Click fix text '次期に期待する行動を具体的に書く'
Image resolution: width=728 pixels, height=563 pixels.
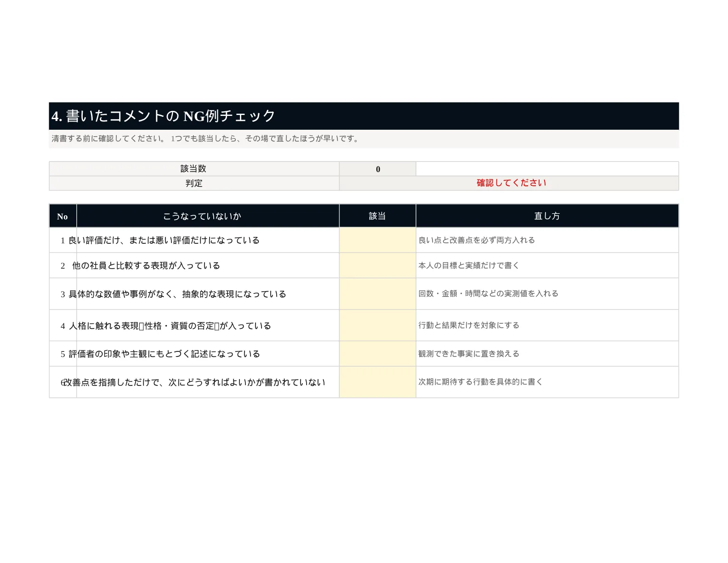point(480,382)
